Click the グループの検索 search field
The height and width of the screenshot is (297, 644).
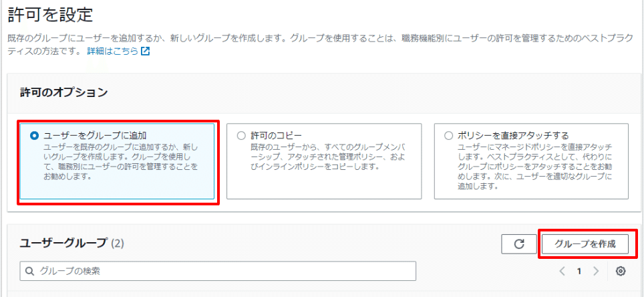click(218, 271)
